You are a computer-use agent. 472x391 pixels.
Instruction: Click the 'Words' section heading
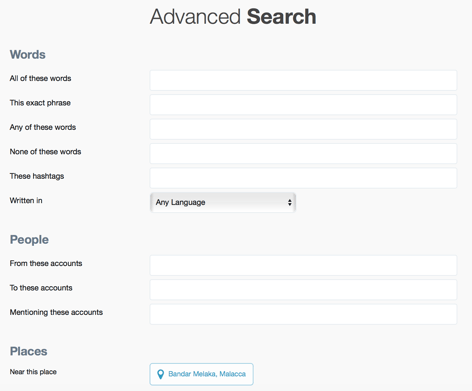click(x=28, y=55)
